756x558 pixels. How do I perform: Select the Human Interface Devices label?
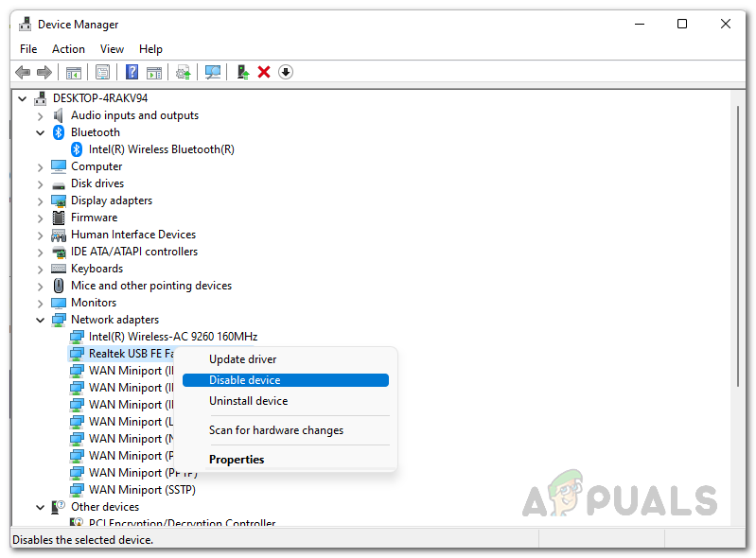[x=133, y=235]
